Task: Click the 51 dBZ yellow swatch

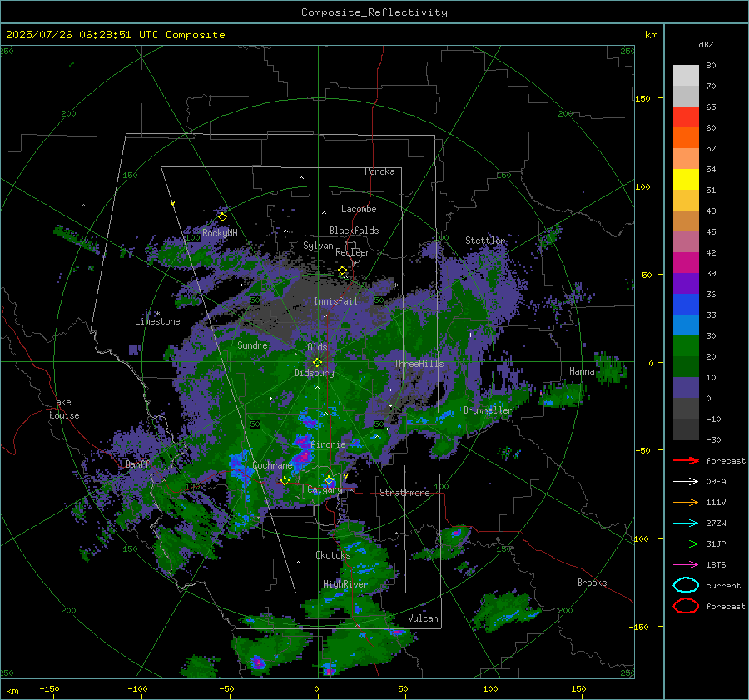Action: [x=686, y=180]
